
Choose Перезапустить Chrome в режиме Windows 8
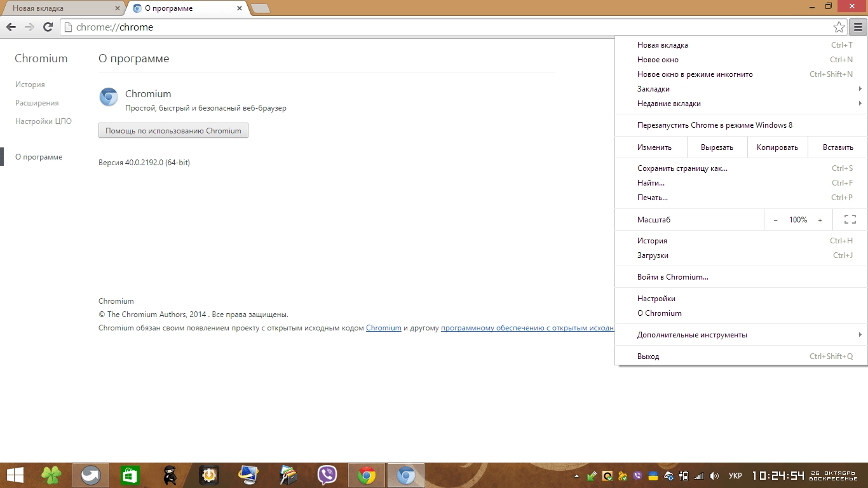(741, 125)
